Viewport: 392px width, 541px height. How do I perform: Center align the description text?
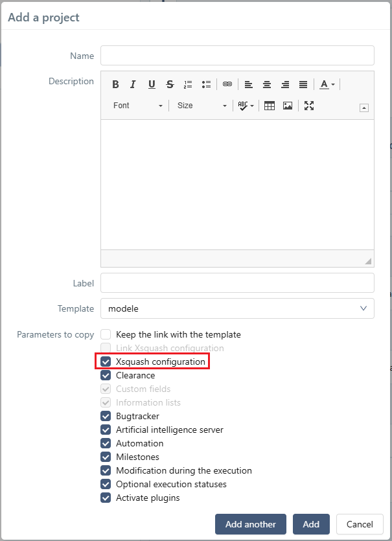point(267,84)
